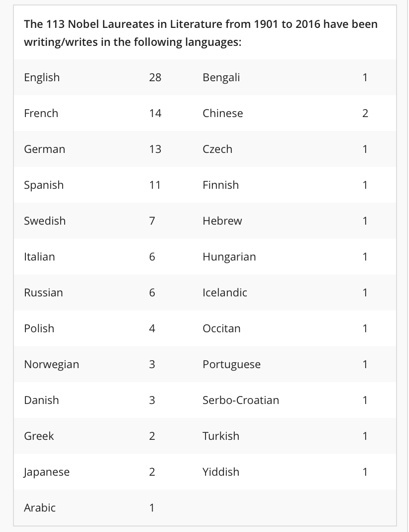The height and width of the screenshot is (532, 409).
Task: Click the Bengali language cell
Action: pyautogui.click(x=221, y=77)
